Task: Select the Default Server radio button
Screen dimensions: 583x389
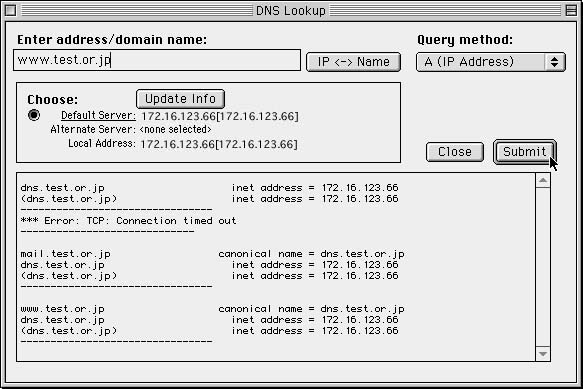Action: (x=34, y=115)
